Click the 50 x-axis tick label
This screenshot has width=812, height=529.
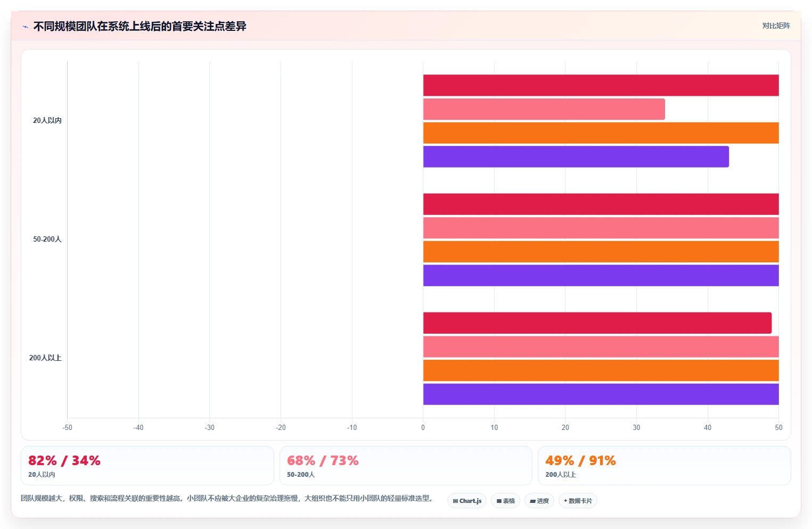(x=778, y=427)
